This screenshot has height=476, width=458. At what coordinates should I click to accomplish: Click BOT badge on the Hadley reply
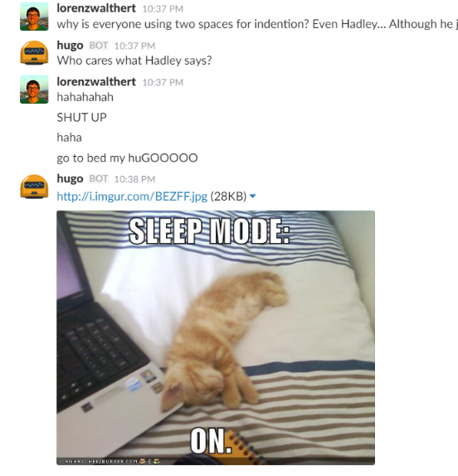click(x=99, y=46)
